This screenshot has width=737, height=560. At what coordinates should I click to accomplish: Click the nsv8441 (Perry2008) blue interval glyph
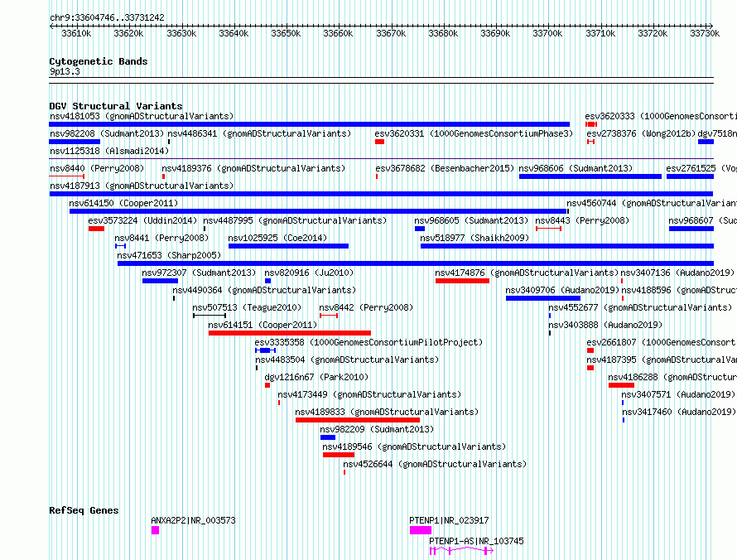[120, 246]
